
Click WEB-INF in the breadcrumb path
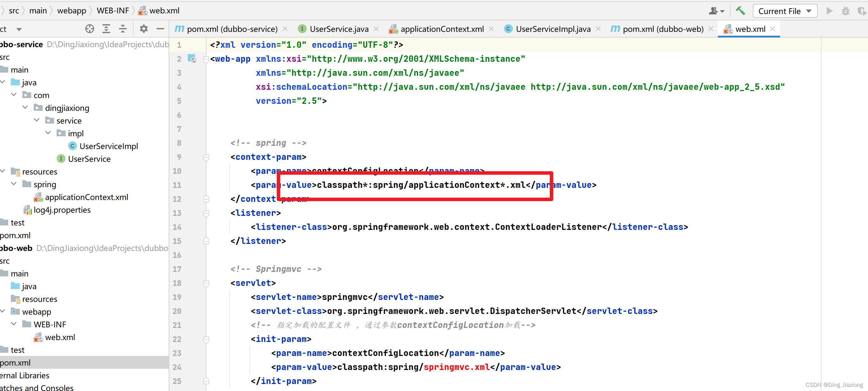click(x=113, y=11)
